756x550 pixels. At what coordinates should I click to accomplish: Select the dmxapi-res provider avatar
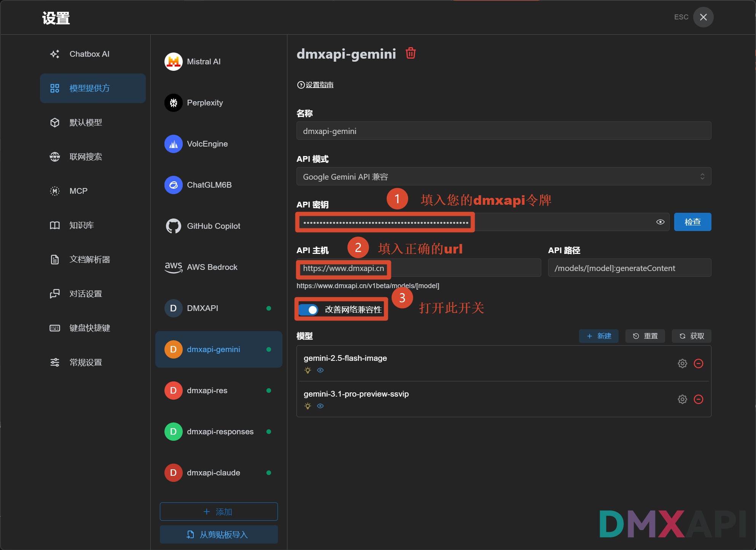[174, 391]
